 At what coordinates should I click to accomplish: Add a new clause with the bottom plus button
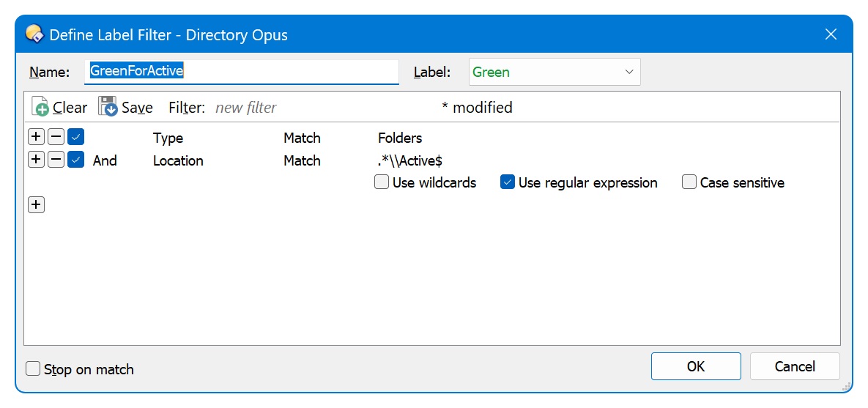[35, 205]
